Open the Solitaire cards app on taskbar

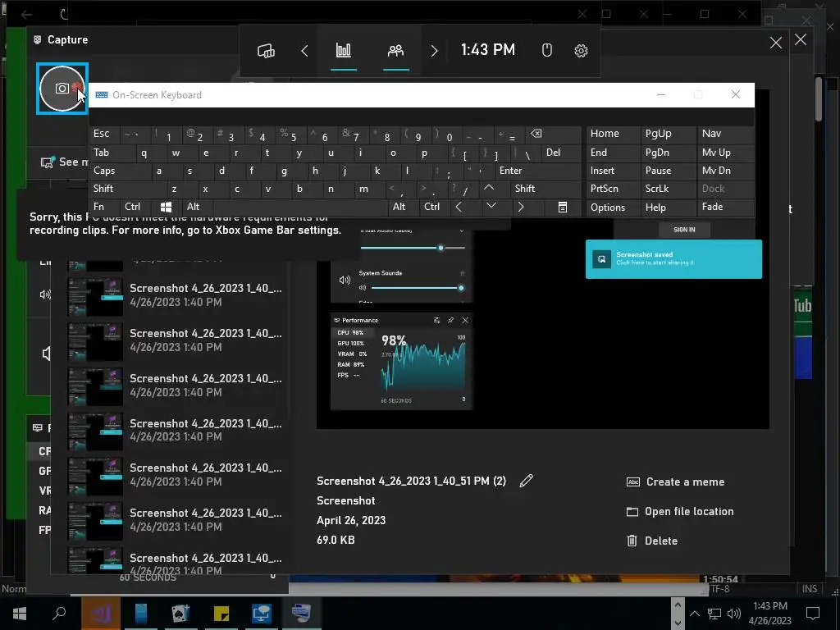click(x=180, y=613)
